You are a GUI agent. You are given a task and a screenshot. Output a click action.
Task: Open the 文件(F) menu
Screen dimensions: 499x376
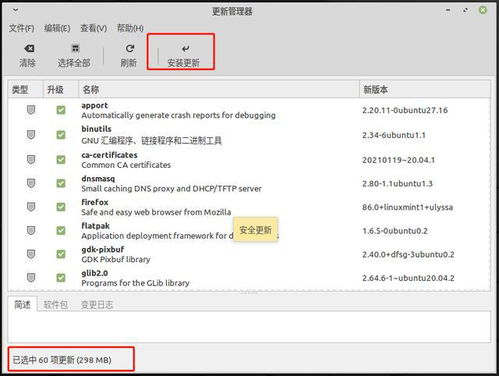pos(21,28)
